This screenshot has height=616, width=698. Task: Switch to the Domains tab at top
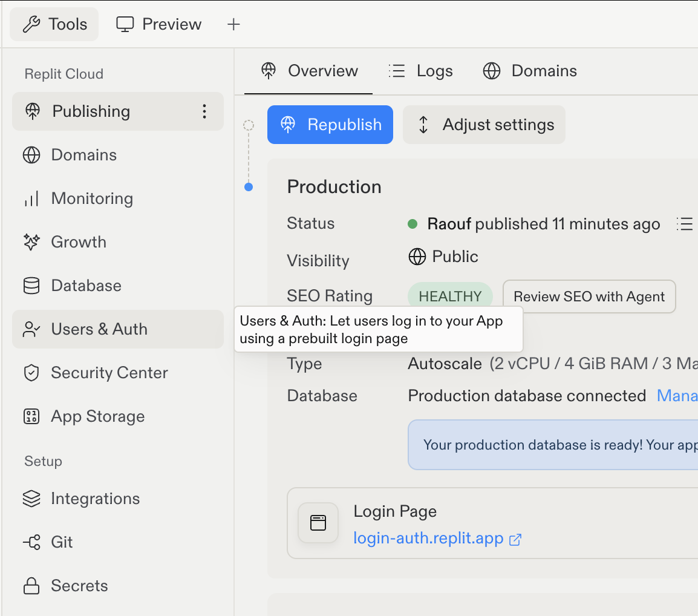point(530,71)
